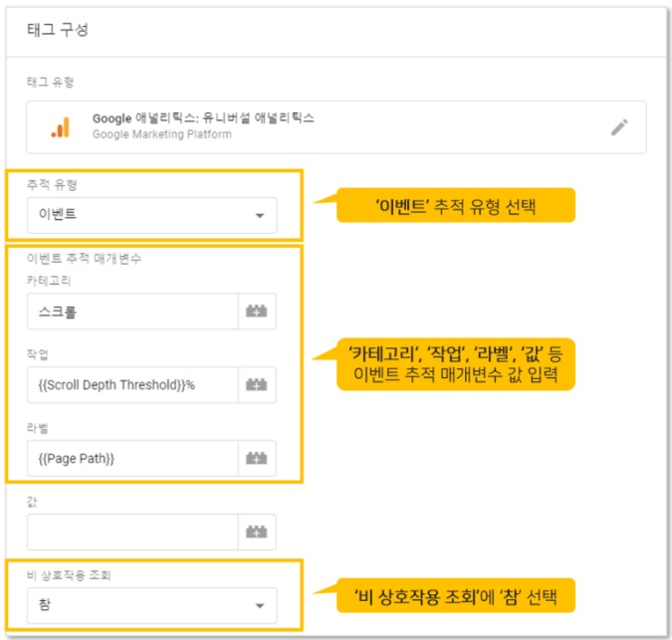Screen dimensions: 672x640
Task: Click the Google Analytics bar chart icon
Action: pos(61,127)
